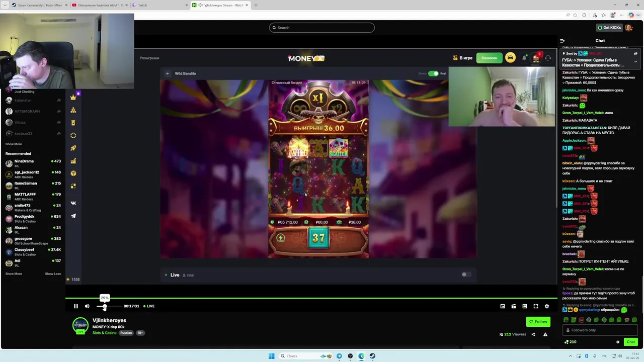Open the VK icon in casino sidebar
The height and width of the screenshot is (362, 644).
73,203
